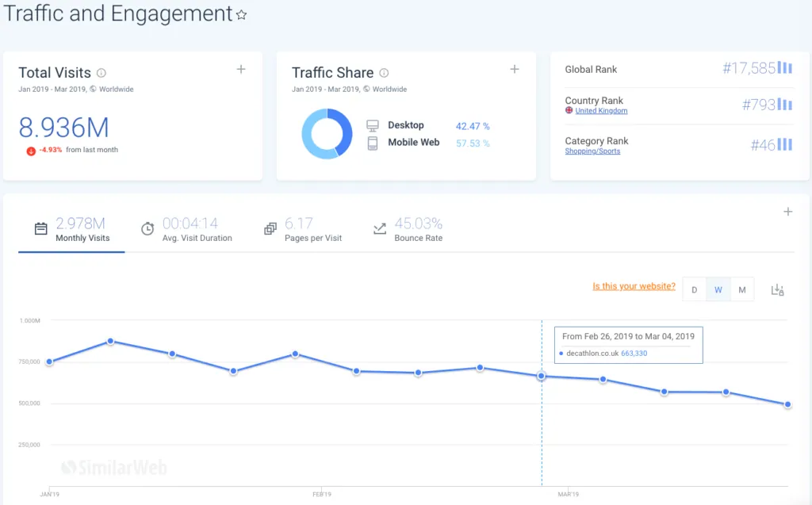Click the clock icon for Avg. Visit Duration

point(147,229)
